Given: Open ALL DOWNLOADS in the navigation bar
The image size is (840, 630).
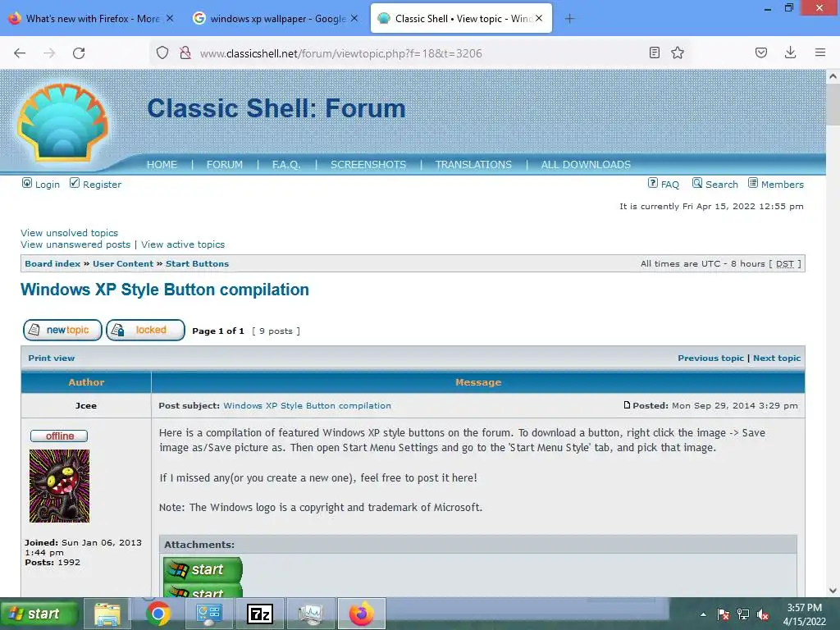Looking at the screenshot, I should pyautogui.click(x=586, y=164).
